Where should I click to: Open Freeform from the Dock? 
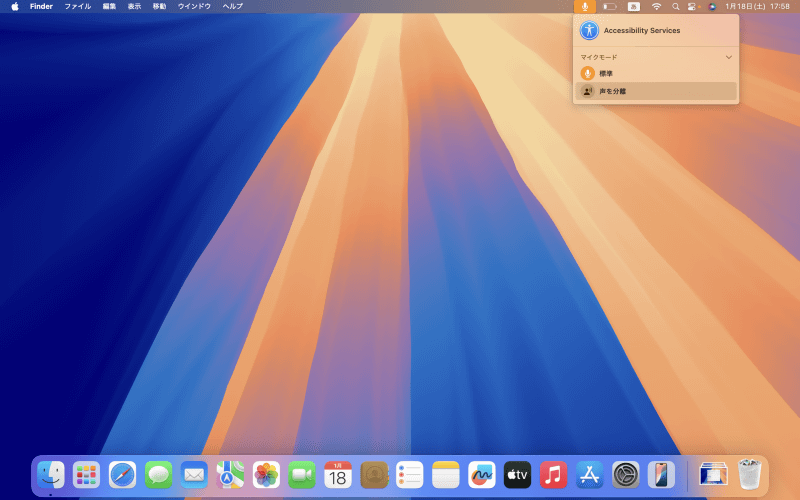(482, 475)
